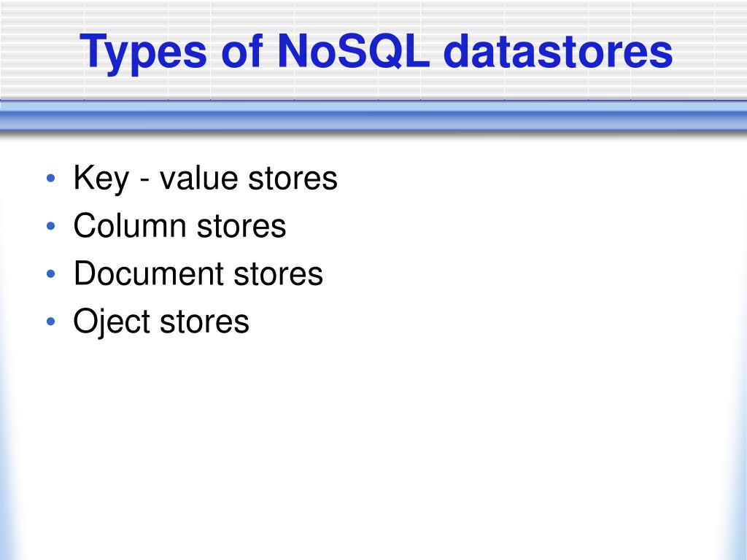Click the word 'Key' in the first bullet
Screen dimensions: 747x560
pyautogui.click(x=101, y=179)
